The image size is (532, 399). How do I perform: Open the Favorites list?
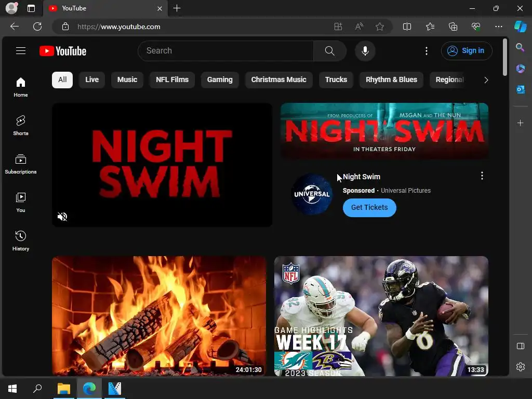click(x=430, y=26)
